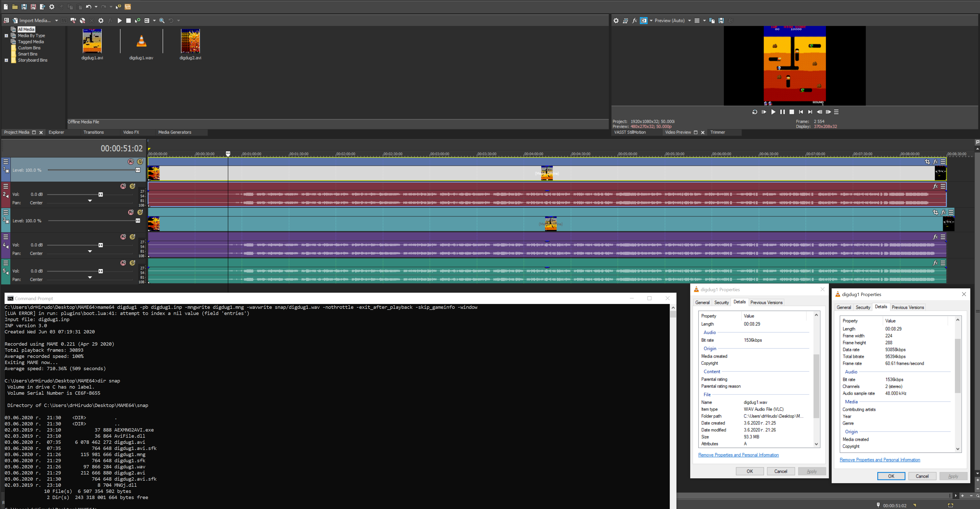Open the Security tab in right Properties dialog
980x509 pixels.
(x=862, y=307)
